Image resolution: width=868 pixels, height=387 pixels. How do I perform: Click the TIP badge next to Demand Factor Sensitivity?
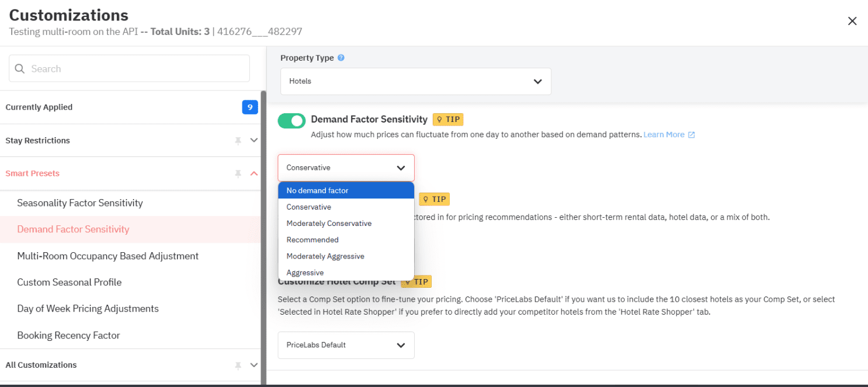pos(447,119)
